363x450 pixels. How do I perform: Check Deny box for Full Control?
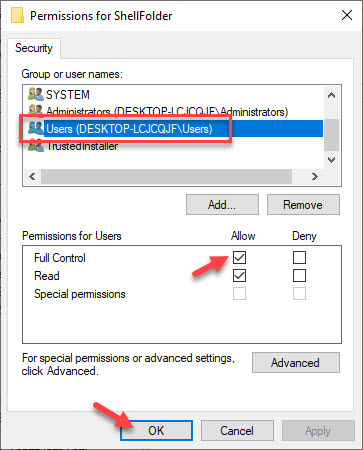[299, 257]
